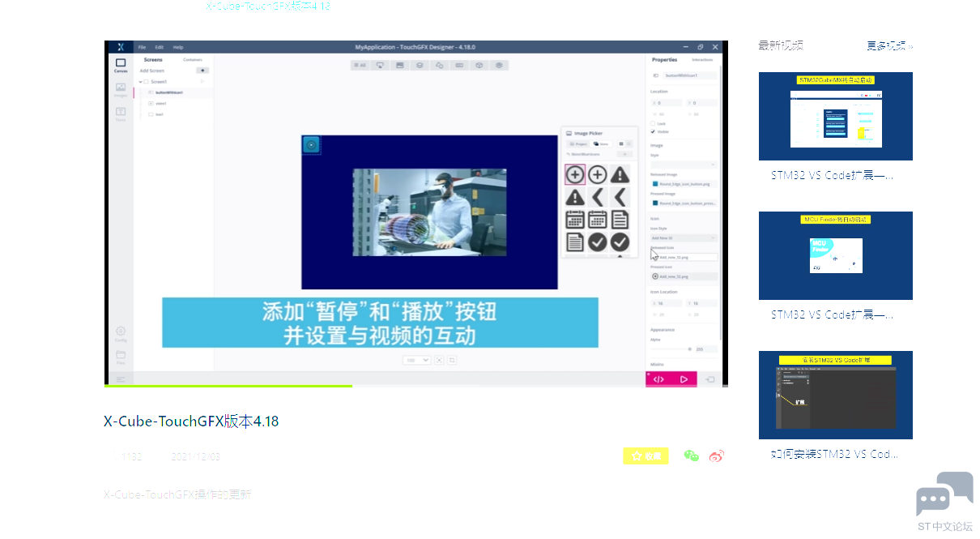Switch to the Screens tab

[153, 60]
